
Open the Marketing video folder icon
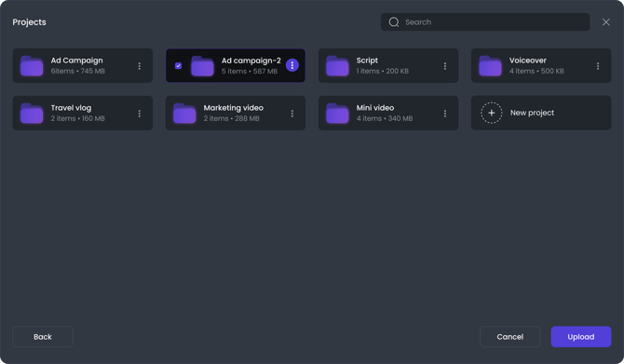pos(184,114)
